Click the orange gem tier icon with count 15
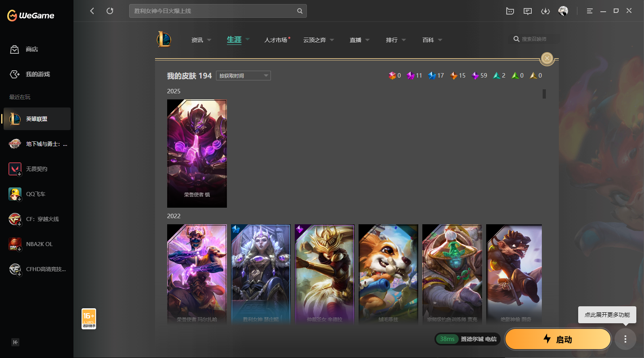The width and height of the screenshot is (644, 358). tap(454, 76)
